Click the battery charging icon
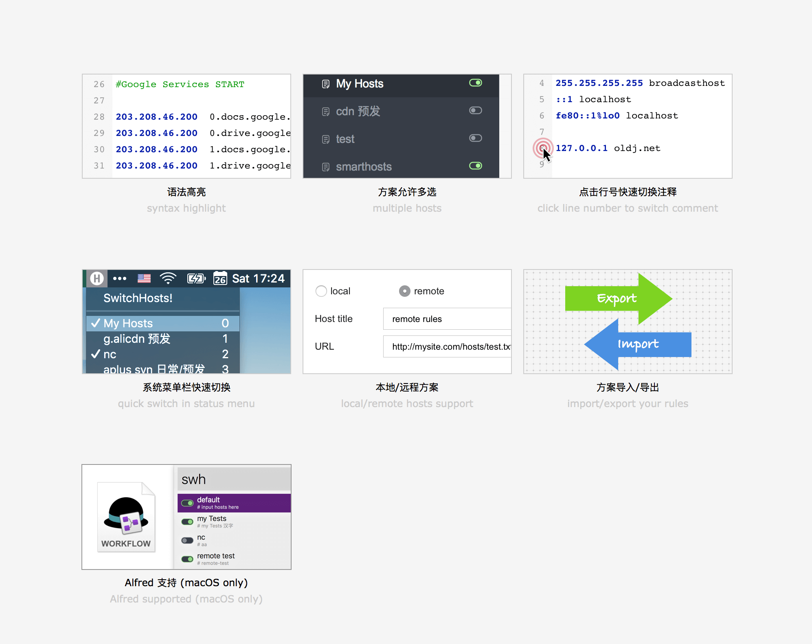 196,278
